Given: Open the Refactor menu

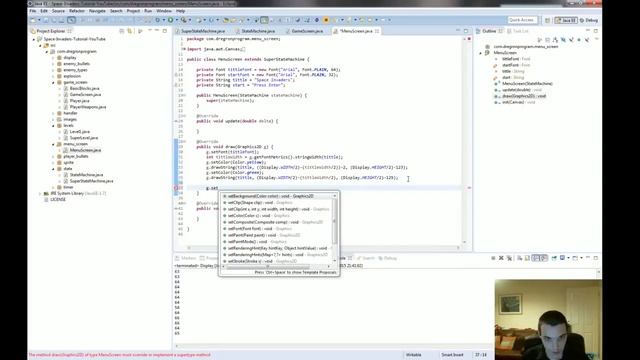Looking at the screenshot, I should coord(77,11).
